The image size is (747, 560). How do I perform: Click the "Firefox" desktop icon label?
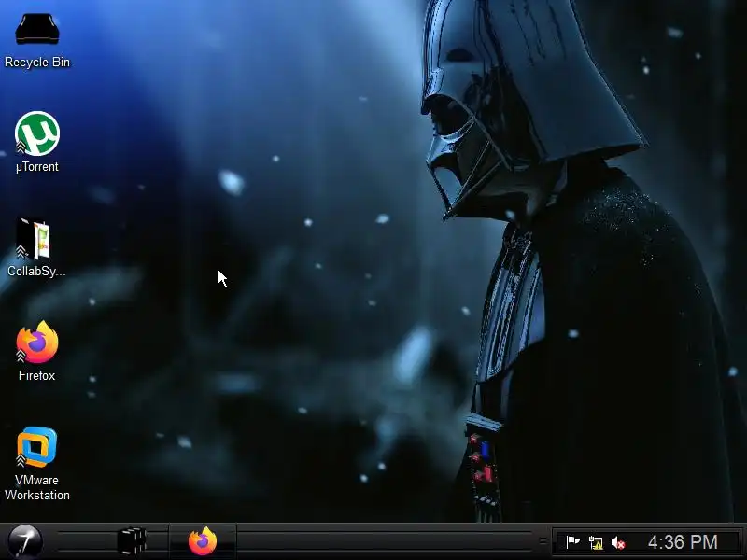click(37, 376)
